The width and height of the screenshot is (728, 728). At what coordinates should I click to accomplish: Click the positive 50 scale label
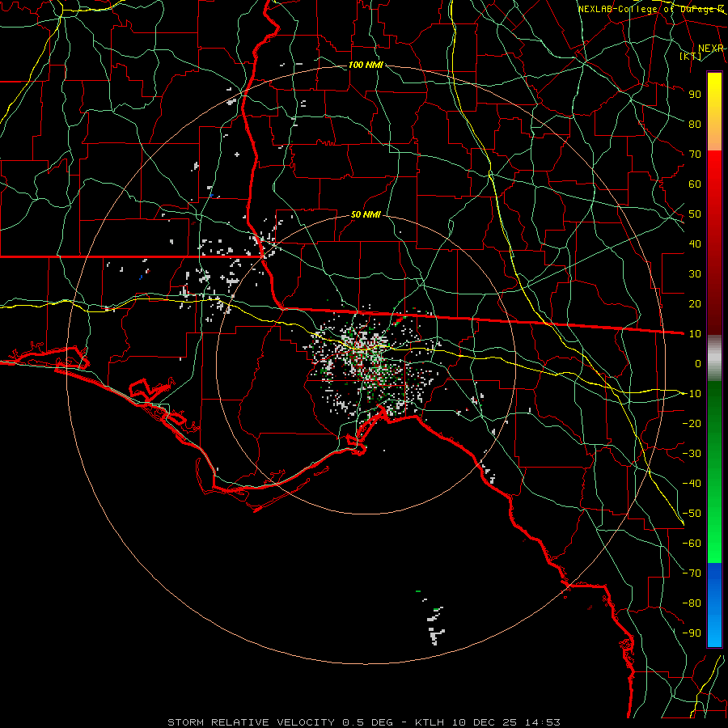695,214
